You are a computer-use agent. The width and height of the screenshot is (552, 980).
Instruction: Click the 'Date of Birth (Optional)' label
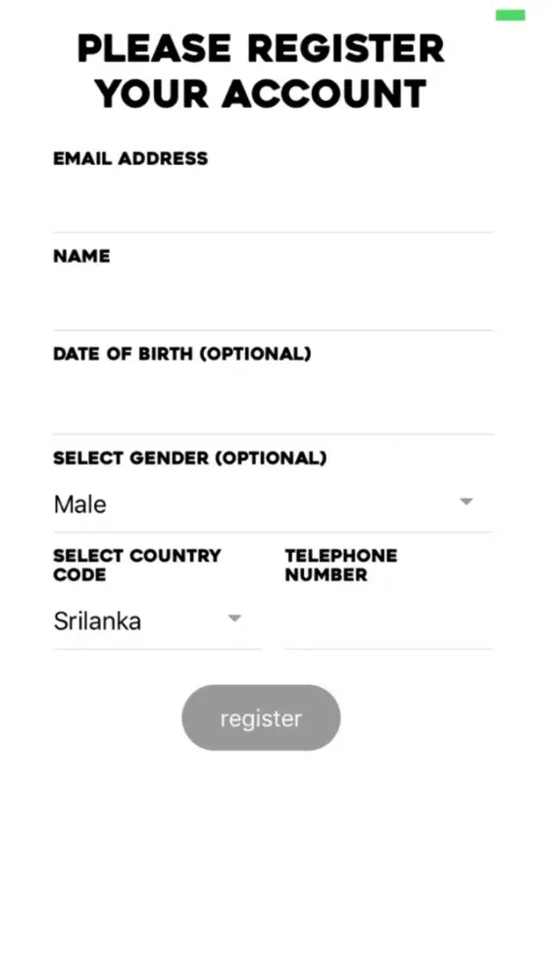[182, 354]
